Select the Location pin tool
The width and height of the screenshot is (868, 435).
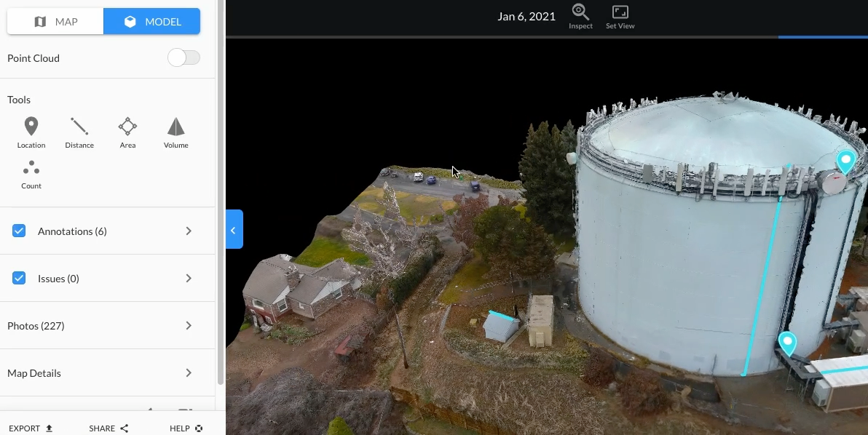pos(31,132)
